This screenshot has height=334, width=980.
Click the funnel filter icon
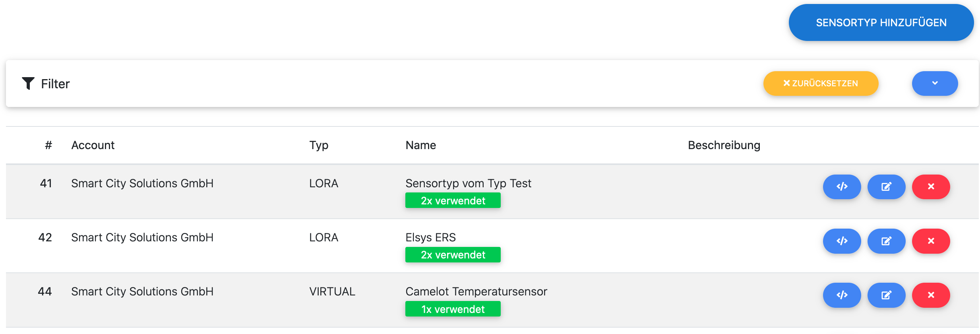tap(28, 83)
